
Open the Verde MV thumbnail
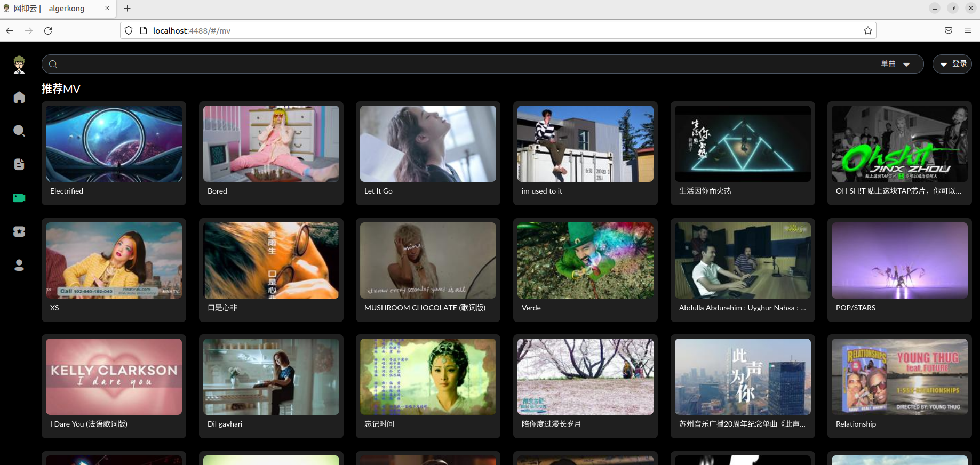[x=585, y=260]
